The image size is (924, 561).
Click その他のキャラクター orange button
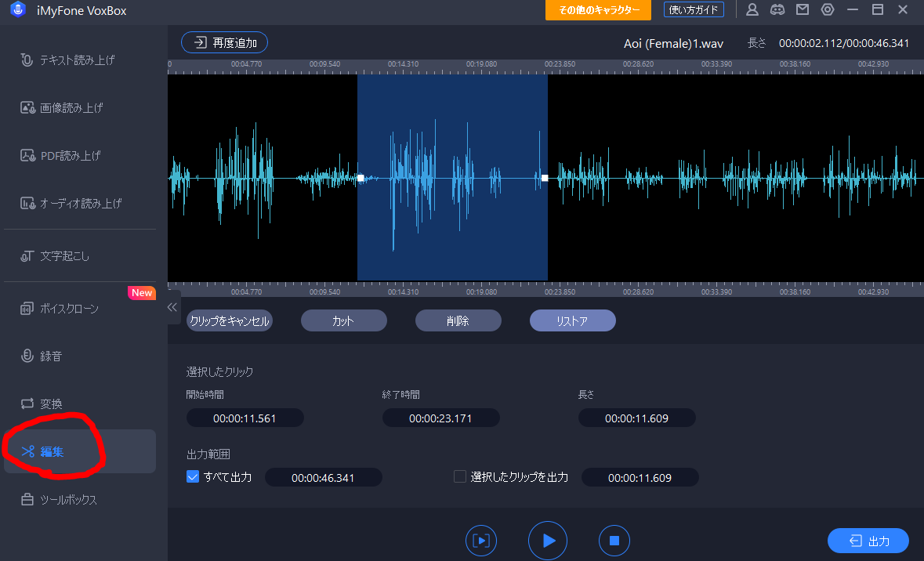(598, 10)
